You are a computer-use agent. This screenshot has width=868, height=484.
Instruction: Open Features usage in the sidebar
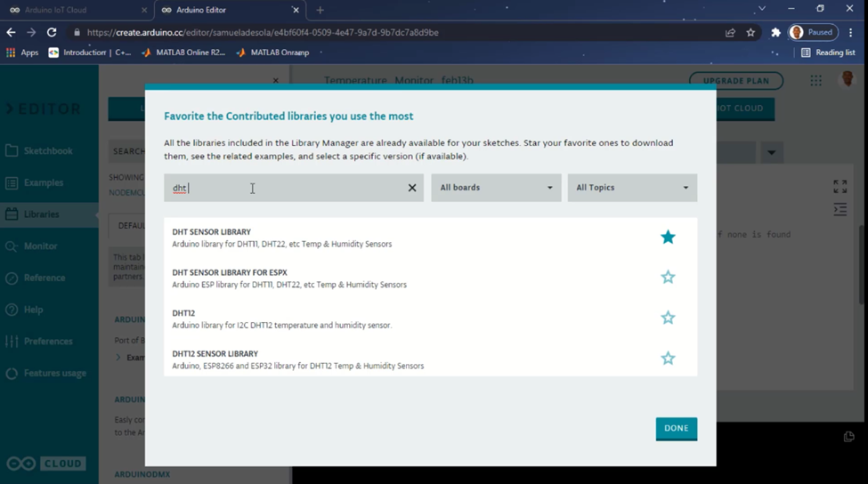pyautogui.click(x=49, y=374)
